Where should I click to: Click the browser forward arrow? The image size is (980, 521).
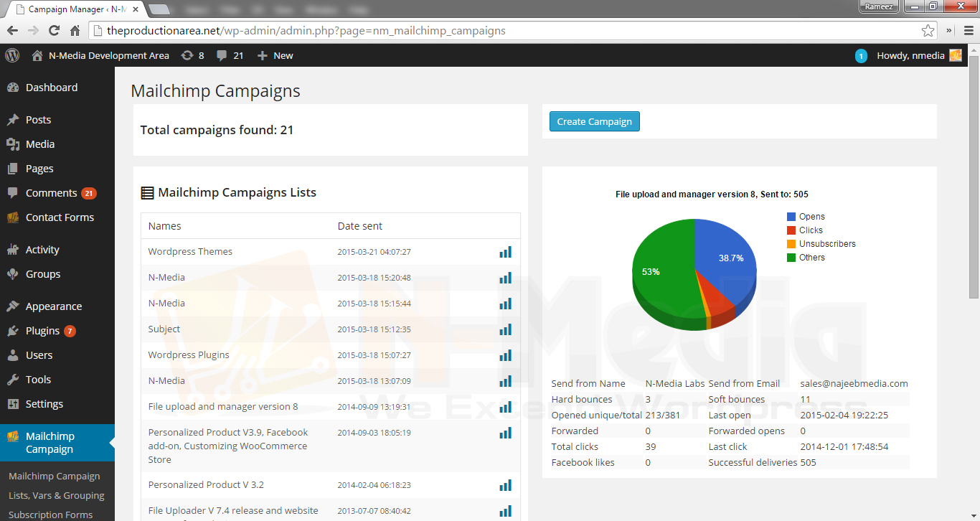click(33, 31)
